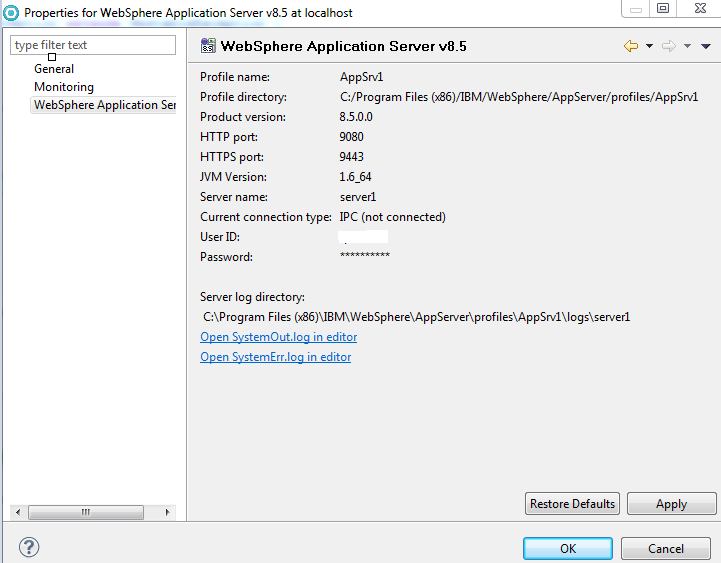Image resolution: width=721 pixels, height=563 pixels.
Task: Click the horizontal scrollbar thumb
Action: 86,512
